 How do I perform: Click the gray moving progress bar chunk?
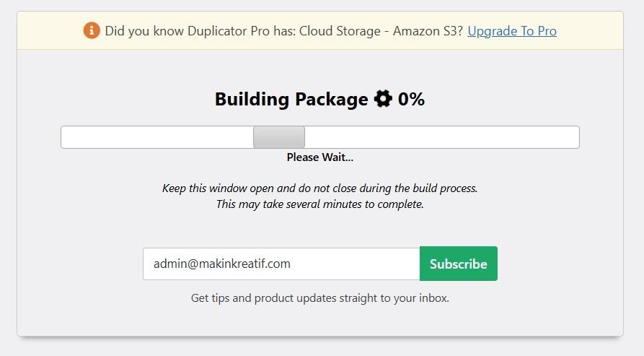[x=279, y=137]
